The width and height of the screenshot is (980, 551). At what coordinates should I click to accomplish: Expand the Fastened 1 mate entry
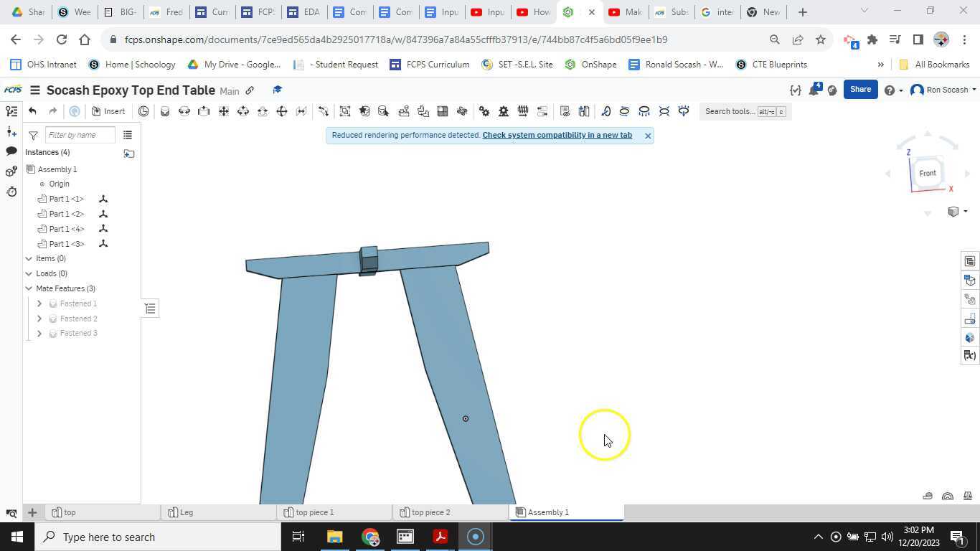point(39,303)
